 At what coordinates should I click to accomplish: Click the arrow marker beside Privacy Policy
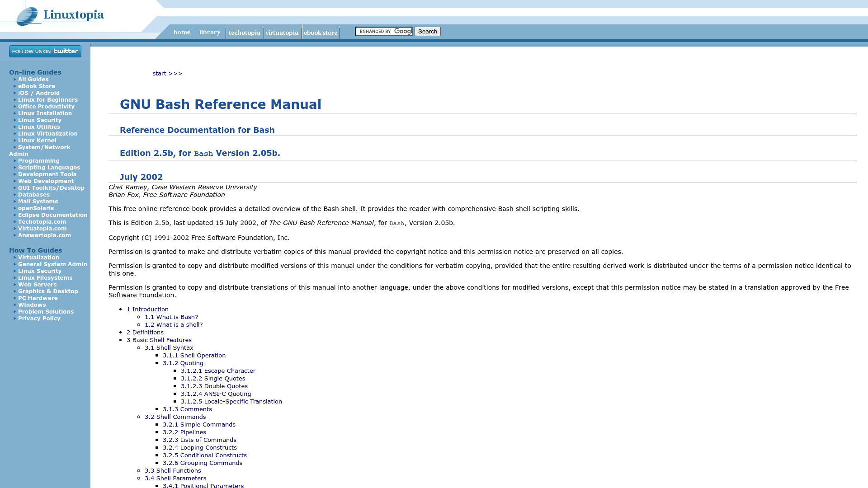point(15,319)
